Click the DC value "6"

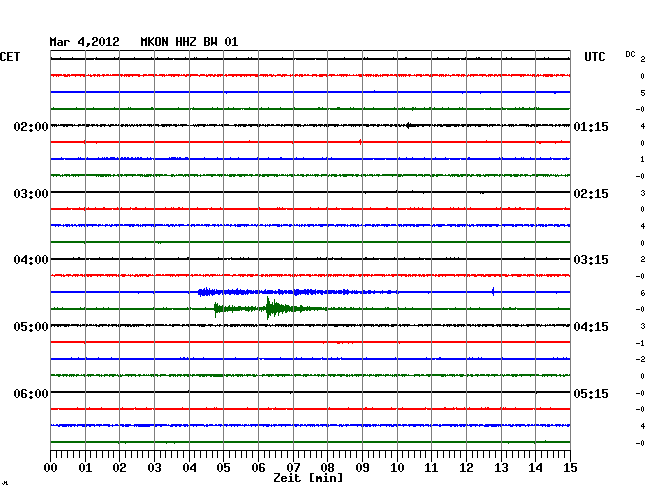tap(643, 293)
